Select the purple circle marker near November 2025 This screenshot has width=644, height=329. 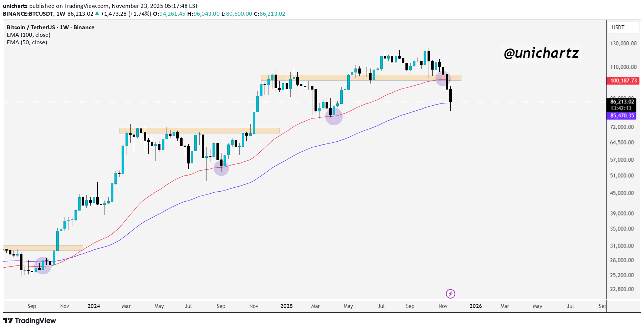(443, 79)
